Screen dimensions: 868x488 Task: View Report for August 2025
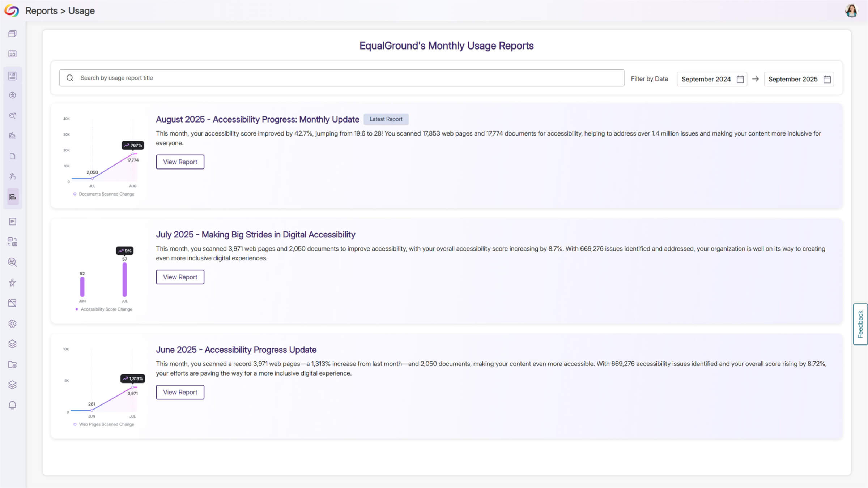click(x=180, y=162)
